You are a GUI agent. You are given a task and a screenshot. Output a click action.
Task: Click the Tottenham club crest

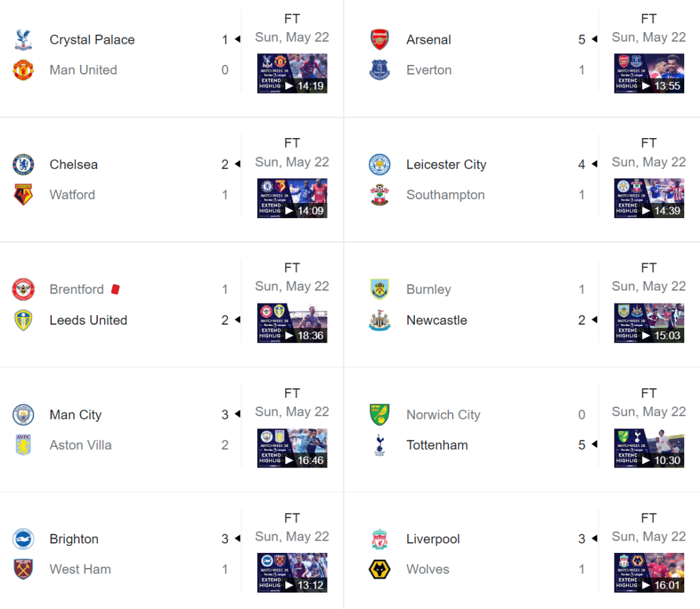pos(380,445)
